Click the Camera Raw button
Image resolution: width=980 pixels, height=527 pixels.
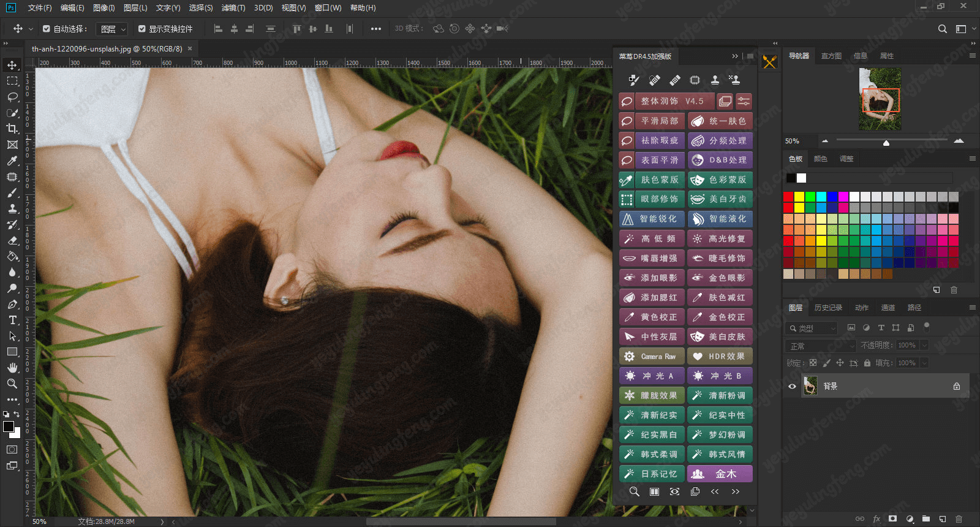pyautogui.click(x=652, y=356)
